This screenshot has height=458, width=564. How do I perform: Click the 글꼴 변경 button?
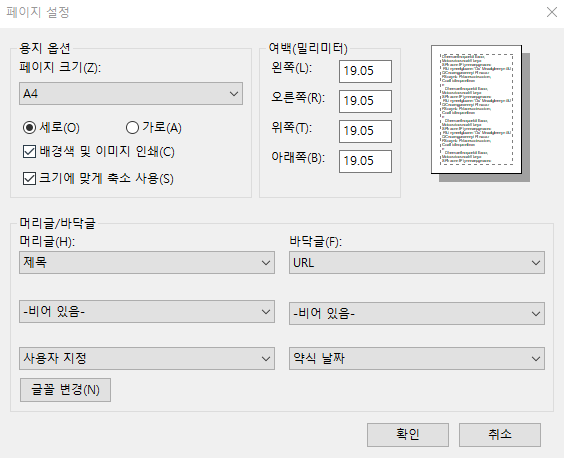65,390
